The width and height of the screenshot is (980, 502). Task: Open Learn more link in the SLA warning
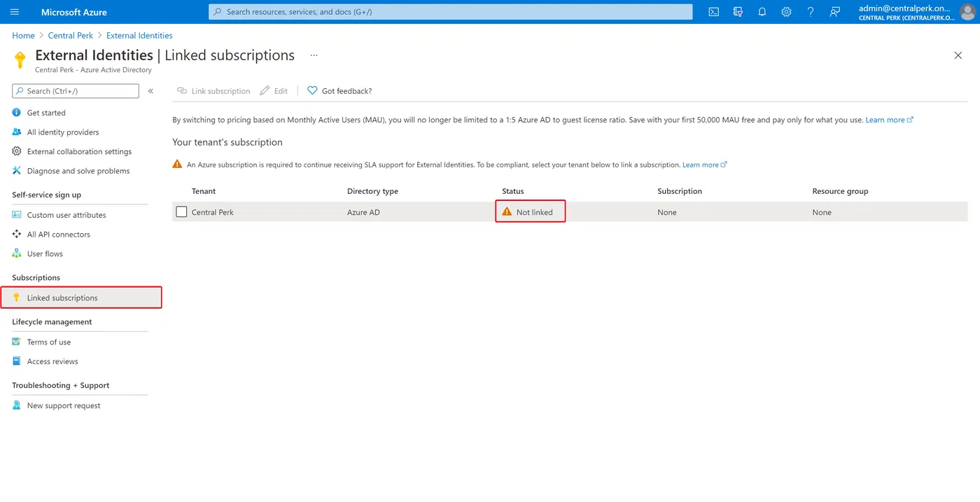click(704, 165)
